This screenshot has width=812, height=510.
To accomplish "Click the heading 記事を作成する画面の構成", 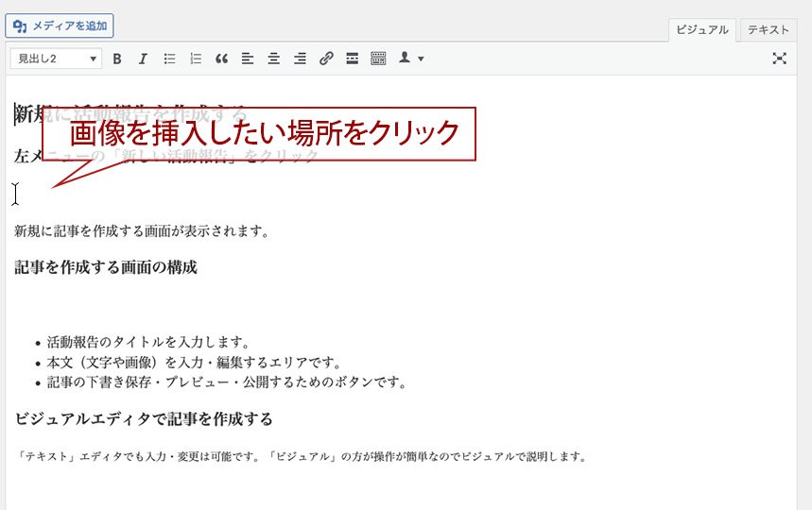I will pyautogui.click(x=106, y=267).
